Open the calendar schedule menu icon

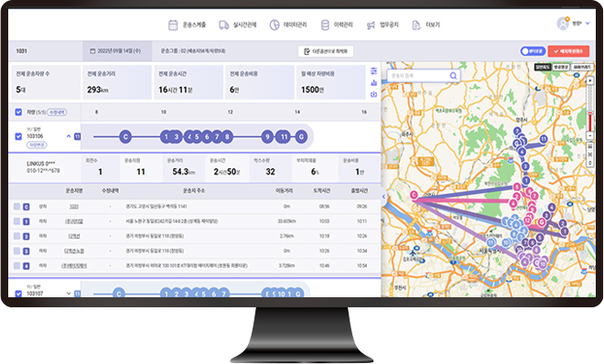coord(173,25)
